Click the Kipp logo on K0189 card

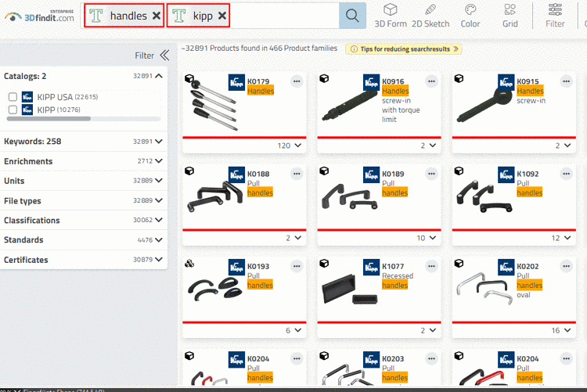[x=371, y=174]
